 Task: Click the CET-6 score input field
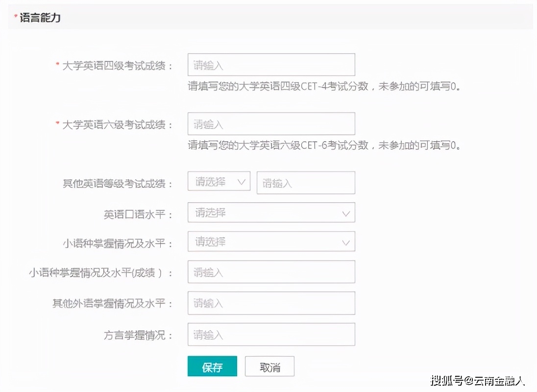271,124
